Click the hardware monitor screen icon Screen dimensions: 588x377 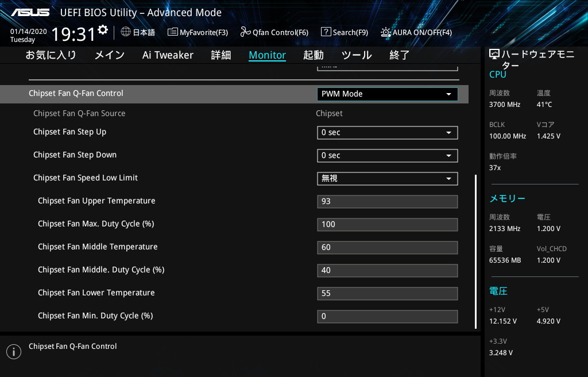point(494,55)
